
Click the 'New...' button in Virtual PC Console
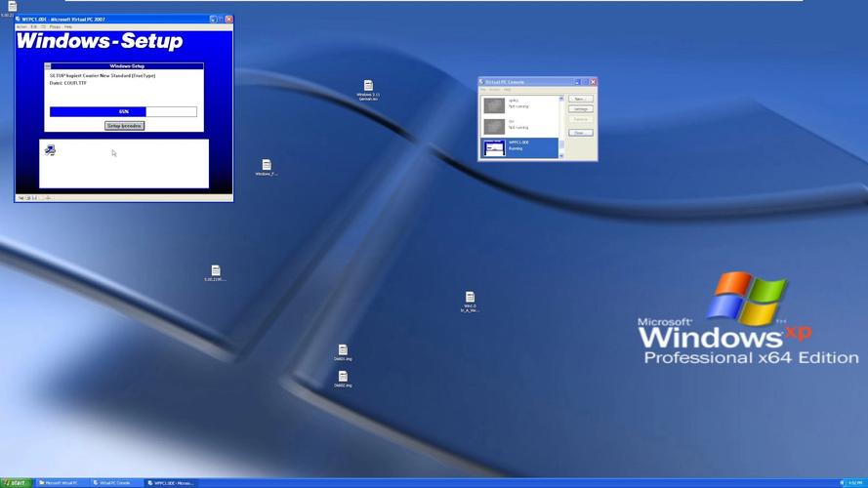click(580, 99)
